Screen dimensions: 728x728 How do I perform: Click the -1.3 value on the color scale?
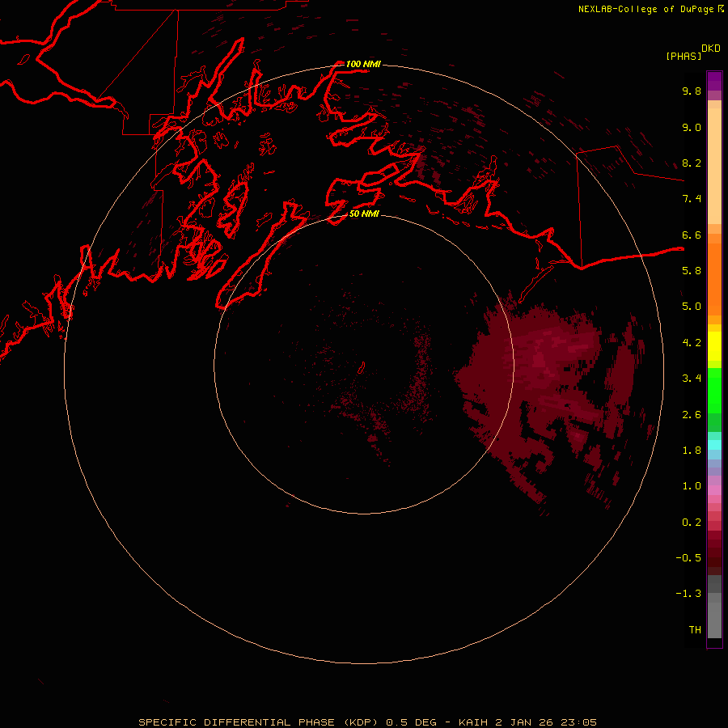pos(688,594)
